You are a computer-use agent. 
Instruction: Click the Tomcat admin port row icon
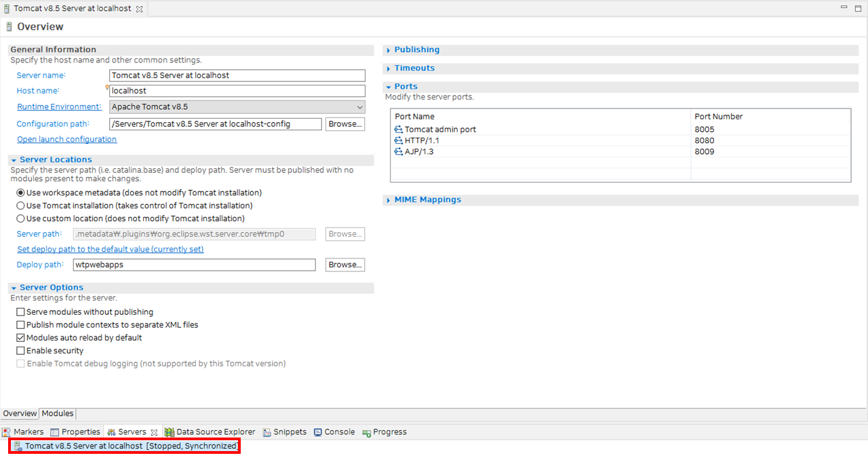(399, 130)
